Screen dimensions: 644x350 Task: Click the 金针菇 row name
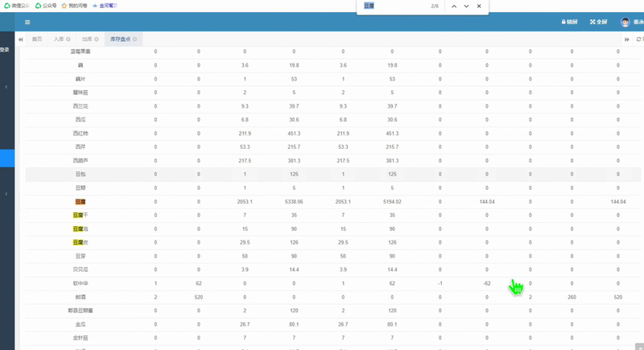pos(80,338)
